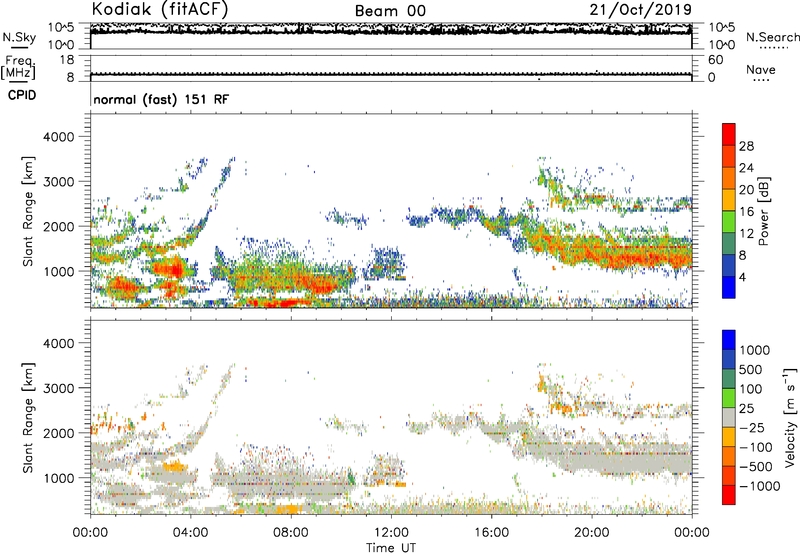Click the noise time-series trace in the top panel
The width and height of the screenshot is (800, 554).
point(391,31)
